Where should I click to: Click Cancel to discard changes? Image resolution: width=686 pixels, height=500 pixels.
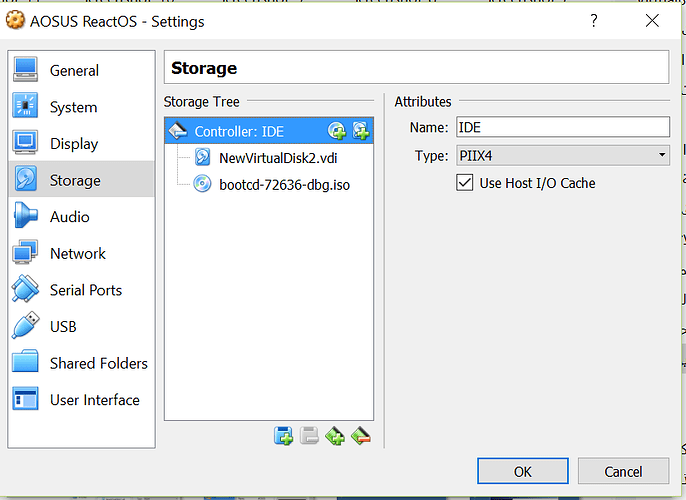click(x=623, y=471)
